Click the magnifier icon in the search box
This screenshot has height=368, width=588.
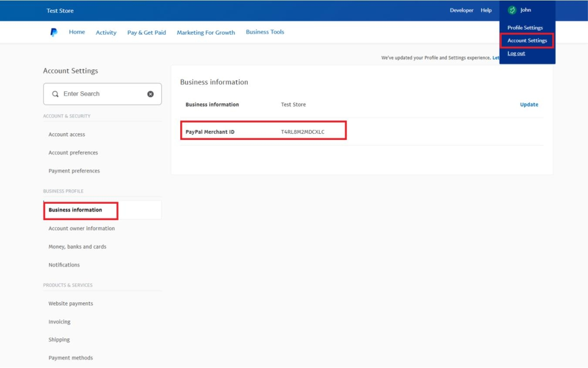click(55, 94)
